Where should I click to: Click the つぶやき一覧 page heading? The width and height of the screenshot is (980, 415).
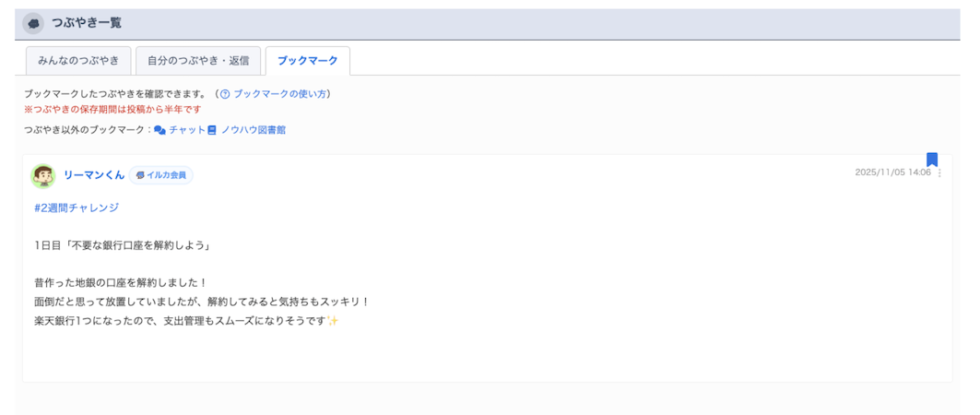coord(87,24)
